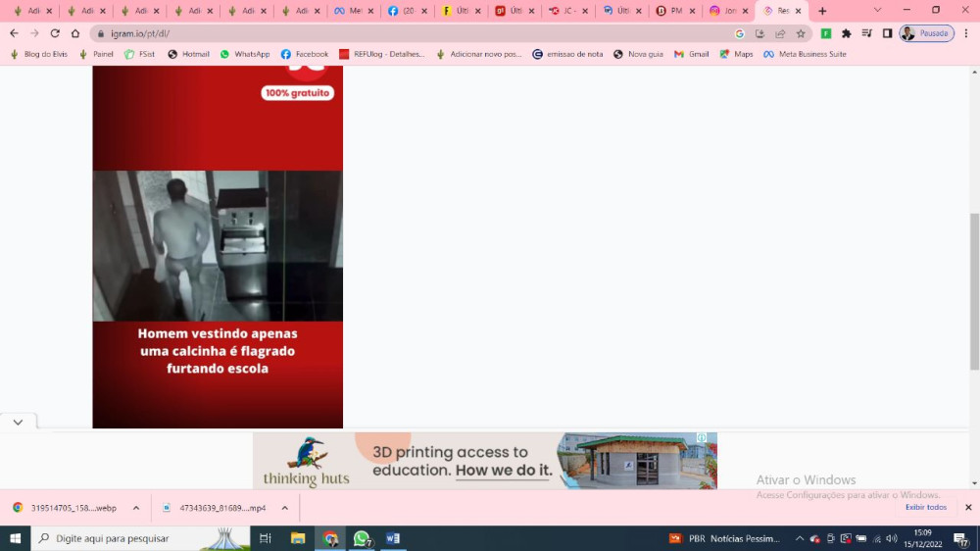This screenshot has height=551, width=980.
Task: Open Chrome three-dot menu
Action: point(966,33)
